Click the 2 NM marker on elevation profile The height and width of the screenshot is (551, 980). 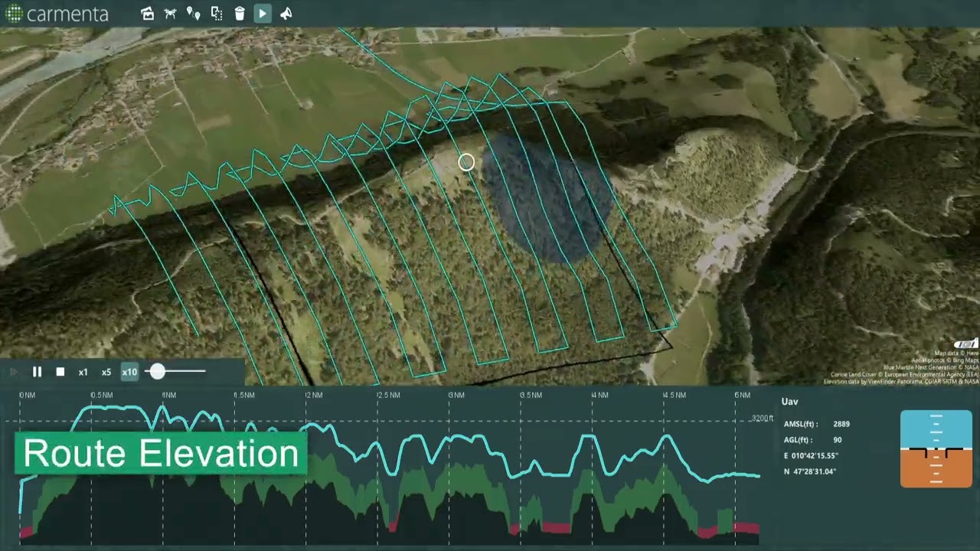pyautogui.click(x=313, y=395)
